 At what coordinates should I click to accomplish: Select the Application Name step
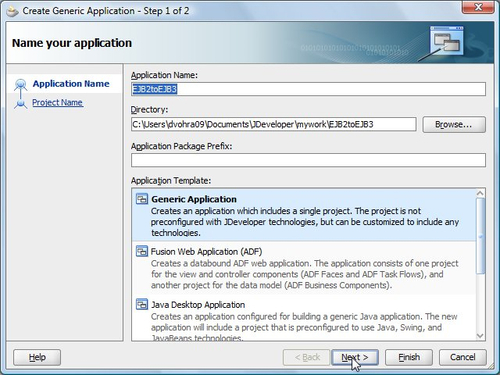[71, 84]
